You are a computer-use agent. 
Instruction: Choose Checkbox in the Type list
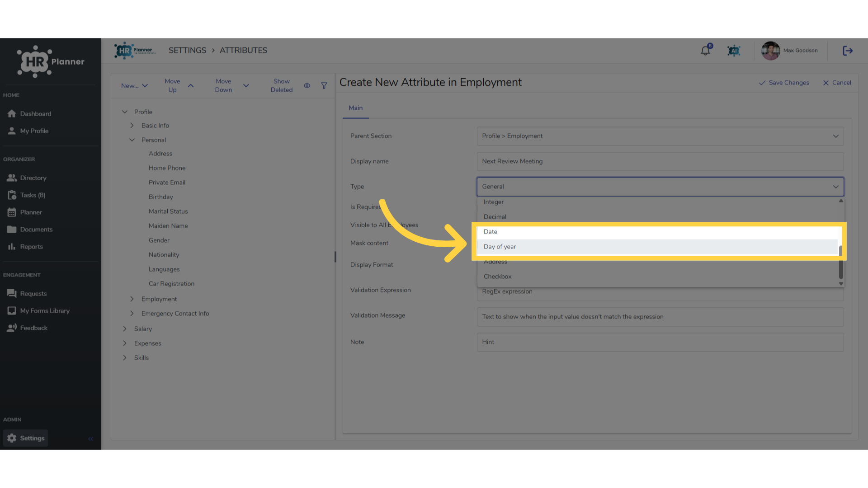click(658, 277)
